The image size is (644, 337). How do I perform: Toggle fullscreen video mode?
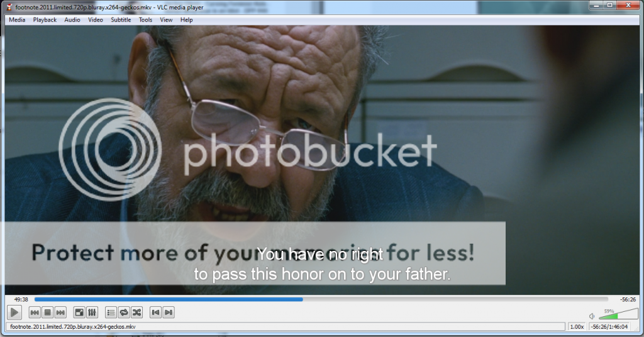(79, 312)
